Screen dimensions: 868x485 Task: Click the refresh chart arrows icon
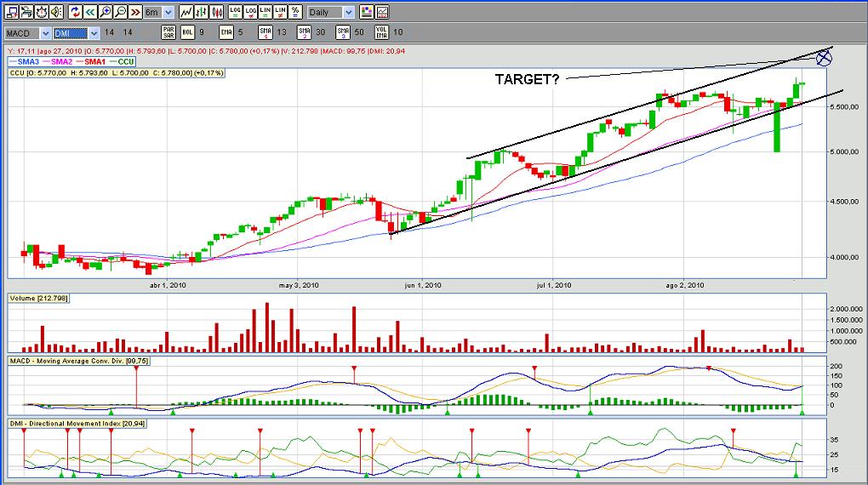pyautogui.click(x=75, y=12)
